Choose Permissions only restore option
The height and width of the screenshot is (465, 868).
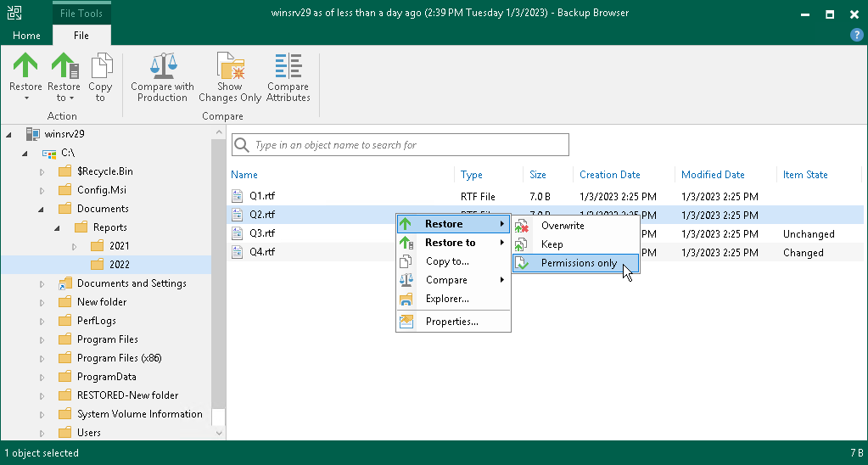click(576, 263)
